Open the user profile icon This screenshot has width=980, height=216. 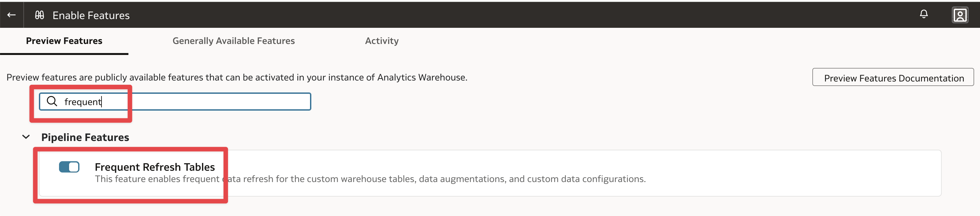click(960, 15)
